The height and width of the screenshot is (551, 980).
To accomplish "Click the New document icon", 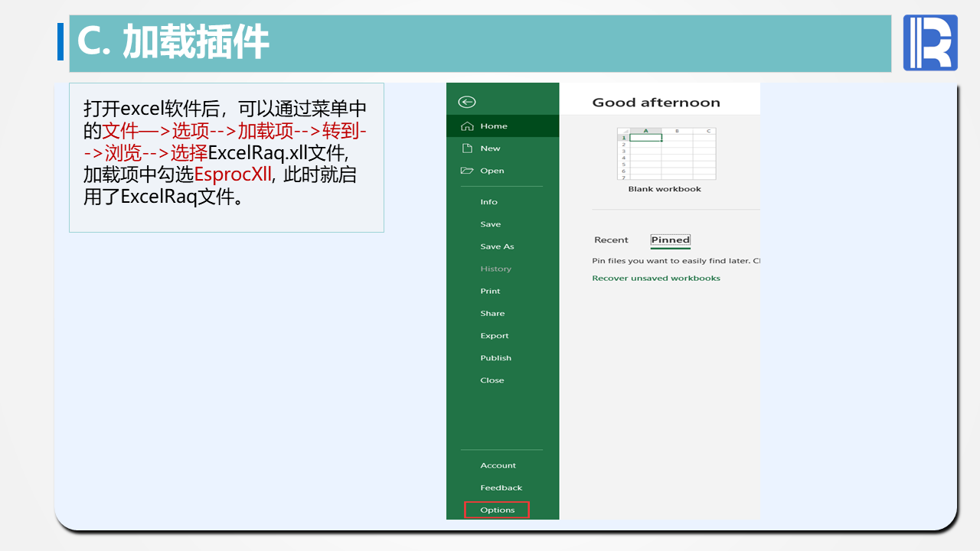I will coord(467,148).
